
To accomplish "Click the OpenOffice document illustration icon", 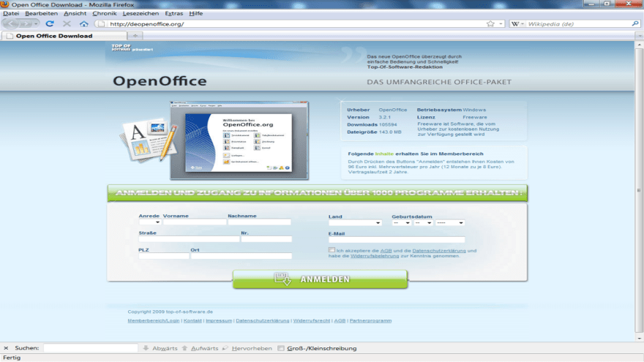I will click(149, 142).
